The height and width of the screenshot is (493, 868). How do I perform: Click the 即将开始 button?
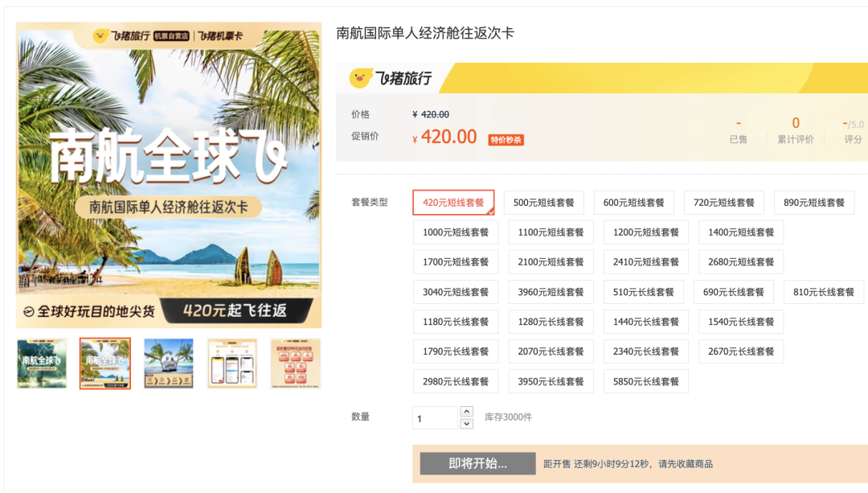tap(477, 463)
